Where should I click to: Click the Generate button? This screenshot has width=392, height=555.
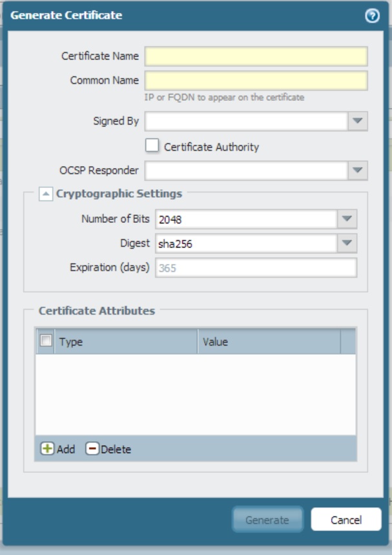[x=267, y=519]
